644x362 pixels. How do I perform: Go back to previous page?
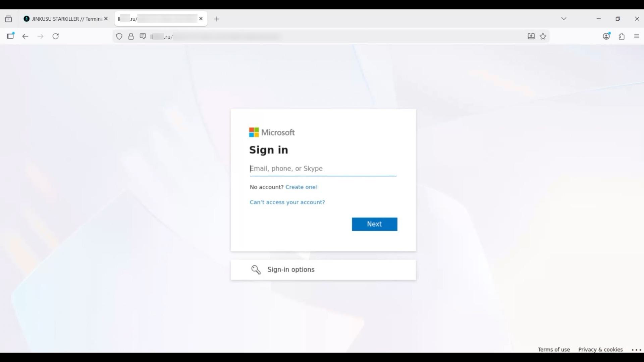[25, 36]
